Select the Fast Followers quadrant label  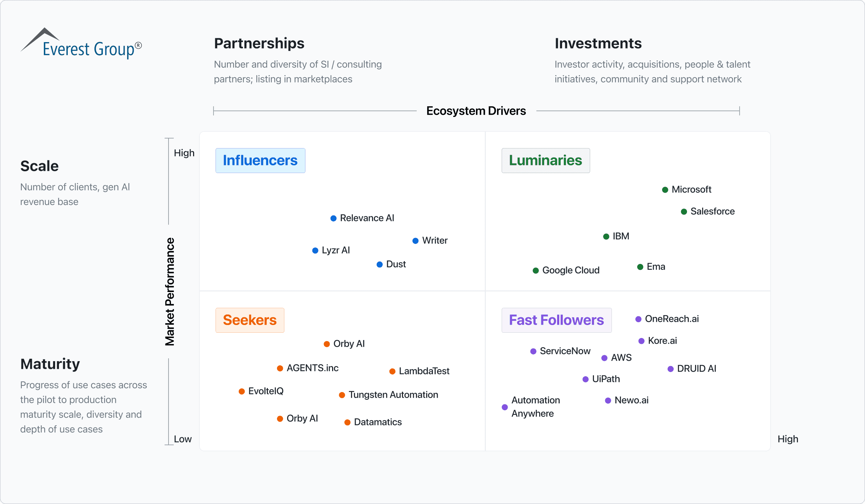click(556, 320)
